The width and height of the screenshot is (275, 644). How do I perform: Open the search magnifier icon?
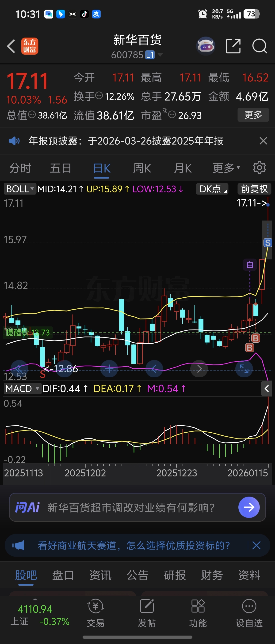[x=260, y=46]
